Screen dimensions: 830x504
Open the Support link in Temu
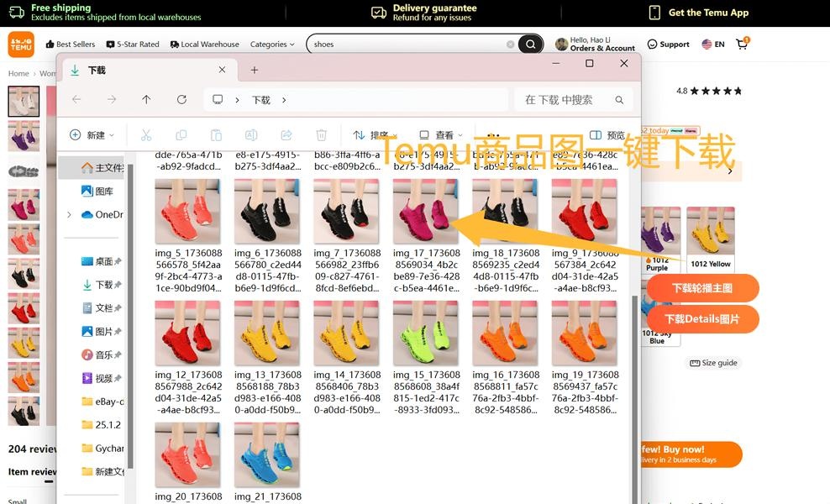click(669, 45)
